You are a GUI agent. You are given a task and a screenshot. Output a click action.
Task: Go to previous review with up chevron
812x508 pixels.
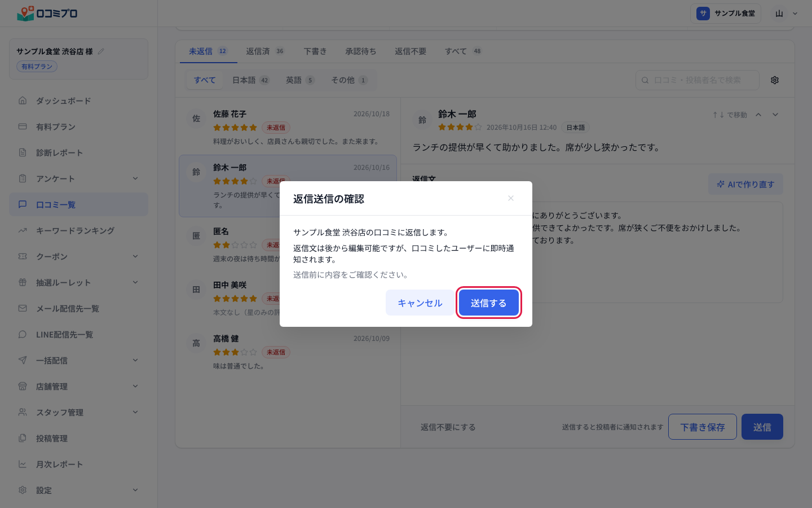758,115
